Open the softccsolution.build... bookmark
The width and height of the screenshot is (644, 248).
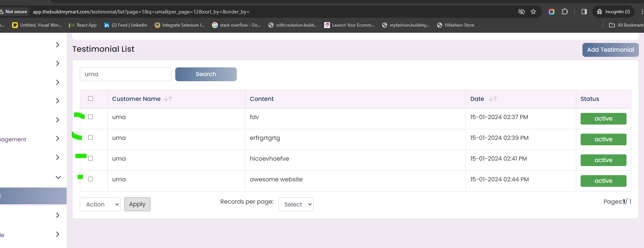pos(292,25)
